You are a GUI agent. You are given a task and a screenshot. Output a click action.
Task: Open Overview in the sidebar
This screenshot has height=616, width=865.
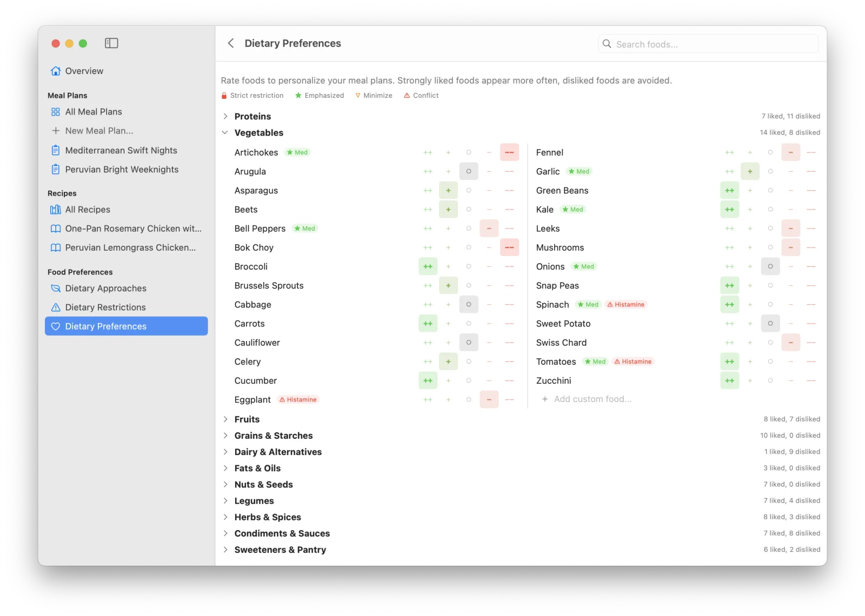(127, 71)
